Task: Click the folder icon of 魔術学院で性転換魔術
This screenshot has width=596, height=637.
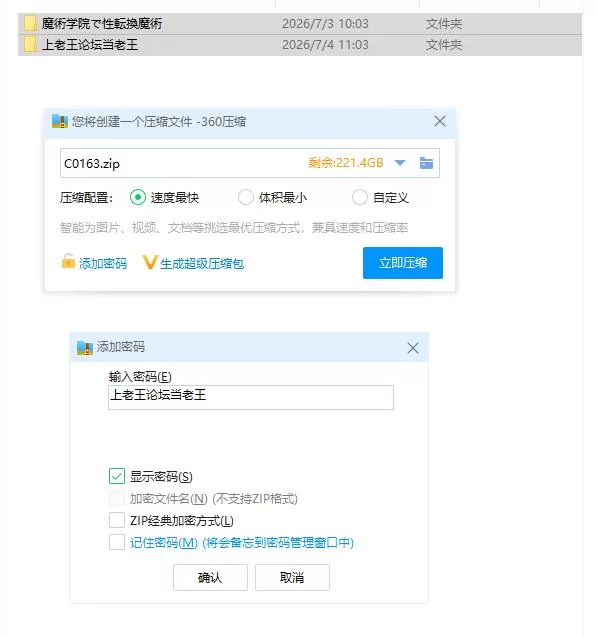Action: (30, 24)
